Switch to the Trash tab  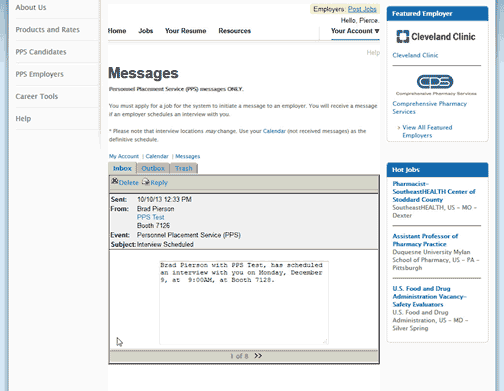[x=184, y=168]
